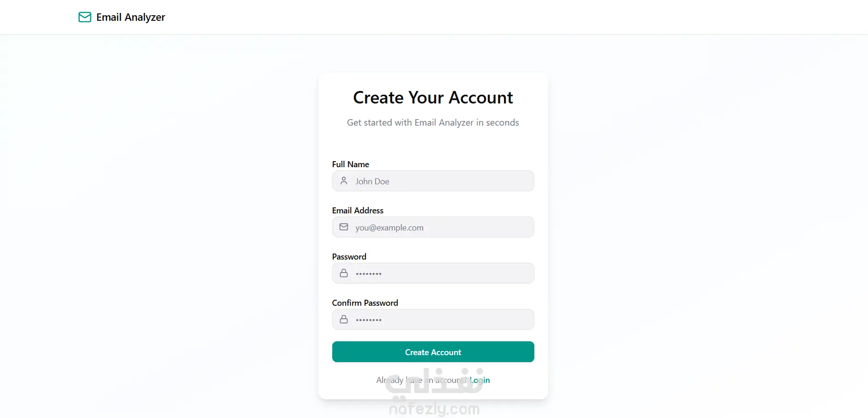
Task: Open the Login link
Action: pos(480,380)
